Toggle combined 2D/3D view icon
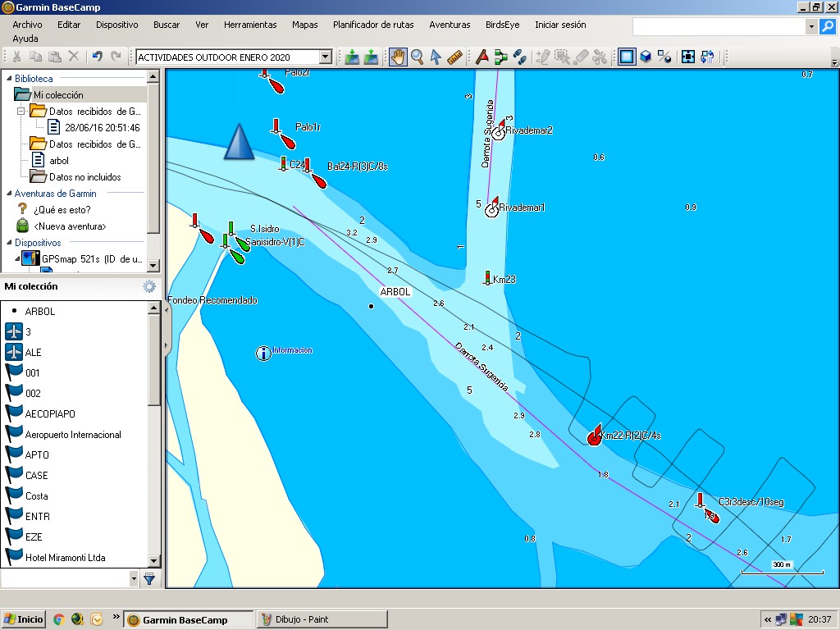 click(664, 57)
